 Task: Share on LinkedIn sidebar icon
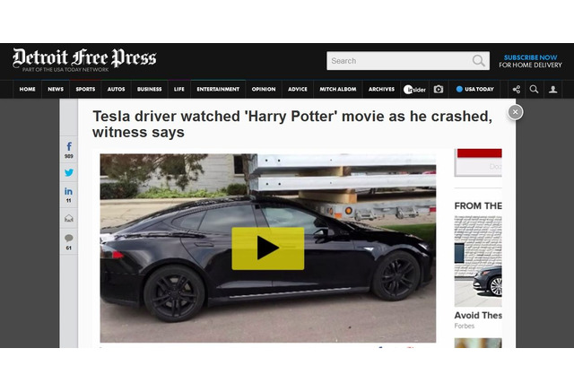[x=68, y=191]
